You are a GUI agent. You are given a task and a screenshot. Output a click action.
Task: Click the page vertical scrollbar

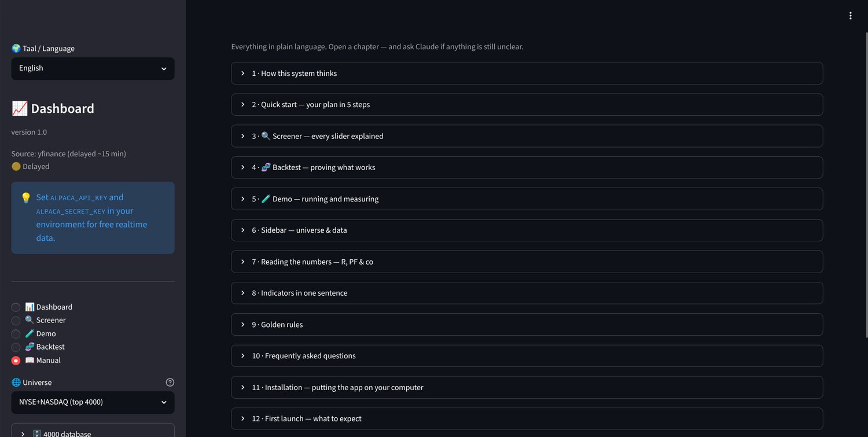pos(866,185)
